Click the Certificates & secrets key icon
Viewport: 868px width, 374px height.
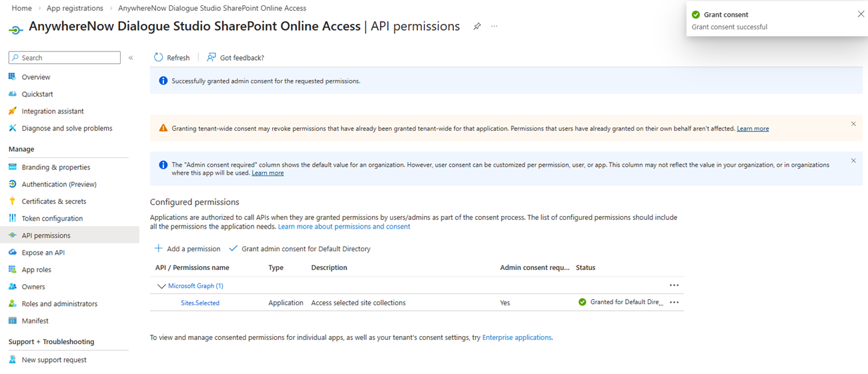(x=12, y=201)
